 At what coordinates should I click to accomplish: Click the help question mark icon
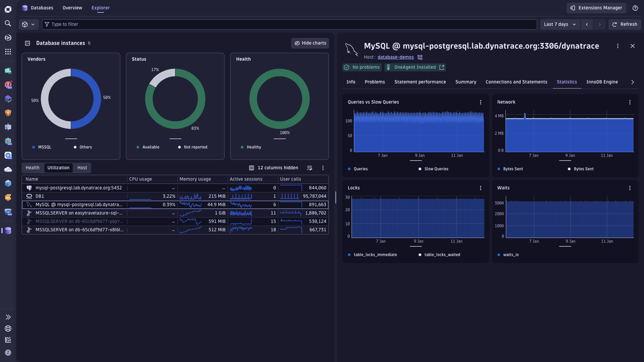coord(635,8)
